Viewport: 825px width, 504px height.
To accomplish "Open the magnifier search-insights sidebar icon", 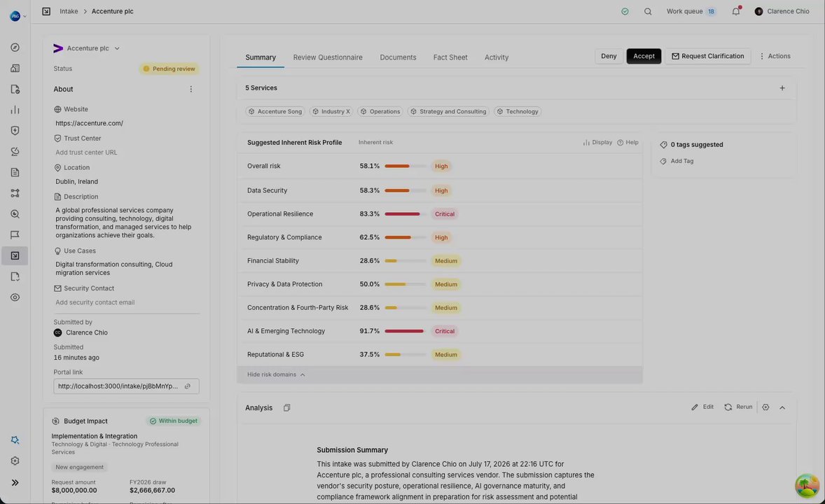I will tap(15, 214).
